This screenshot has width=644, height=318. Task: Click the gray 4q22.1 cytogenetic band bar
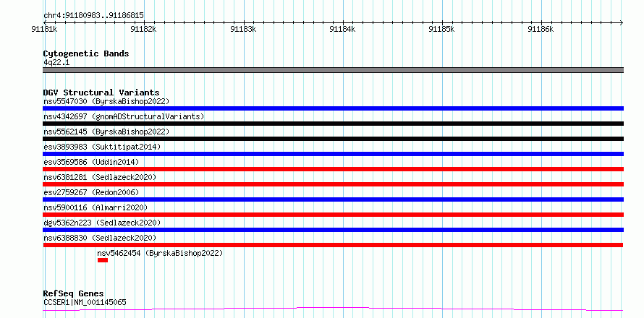tap(333, 70)
